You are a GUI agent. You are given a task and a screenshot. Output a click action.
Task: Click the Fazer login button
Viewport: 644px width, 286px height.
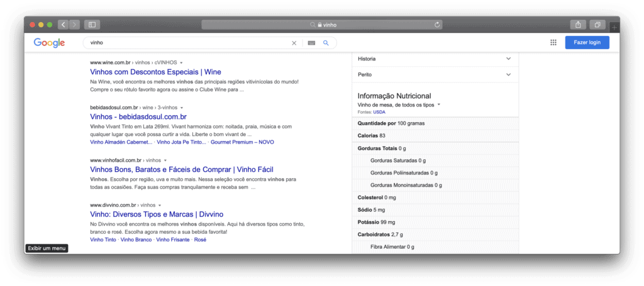pos(587,42)
